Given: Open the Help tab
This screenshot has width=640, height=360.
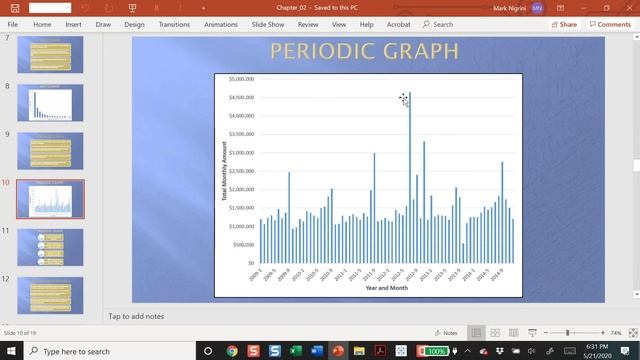Looking at the screenshot, I should point(367,24).
